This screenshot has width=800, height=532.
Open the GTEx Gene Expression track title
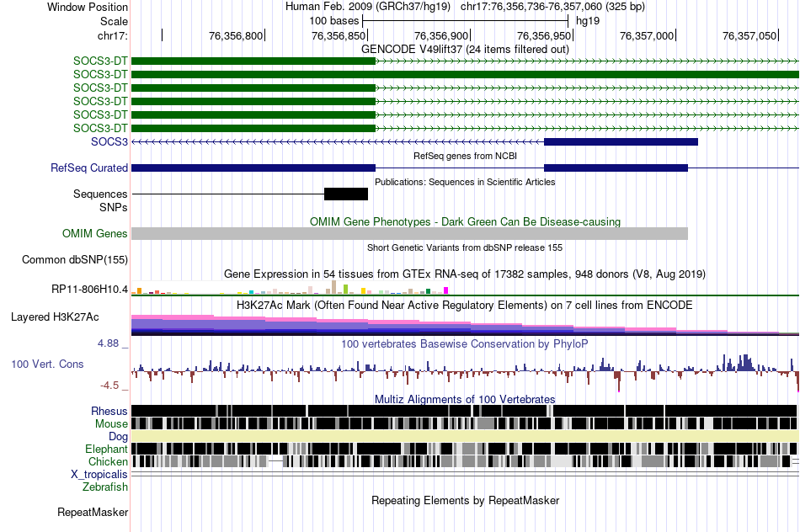[465, 274]
